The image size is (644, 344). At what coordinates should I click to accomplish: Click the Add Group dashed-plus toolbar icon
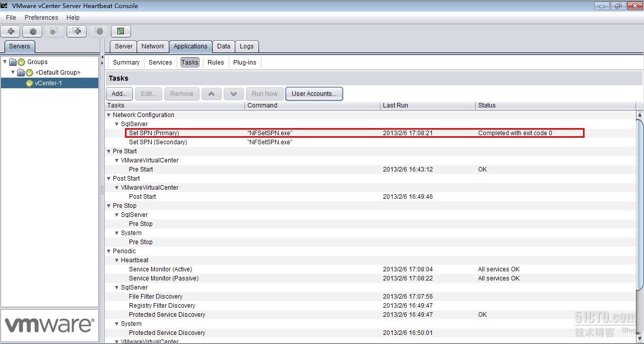(x=77, y=31)
